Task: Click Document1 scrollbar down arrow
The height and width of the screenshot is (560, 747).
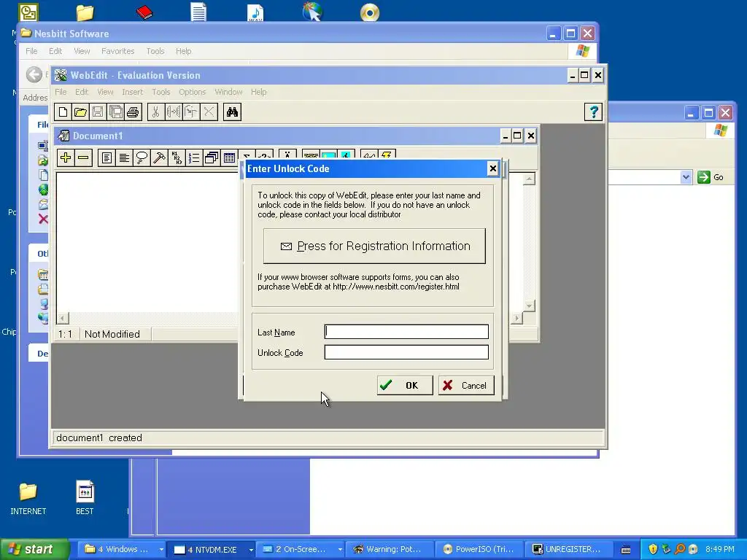Action: [x=529, y=306]
